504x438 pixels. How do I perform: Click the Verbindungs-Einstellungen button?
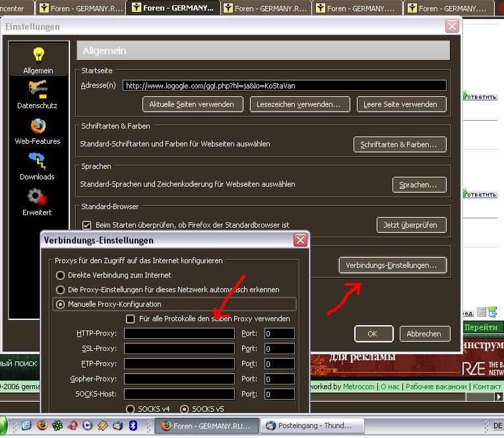click(x=392, y=265)
